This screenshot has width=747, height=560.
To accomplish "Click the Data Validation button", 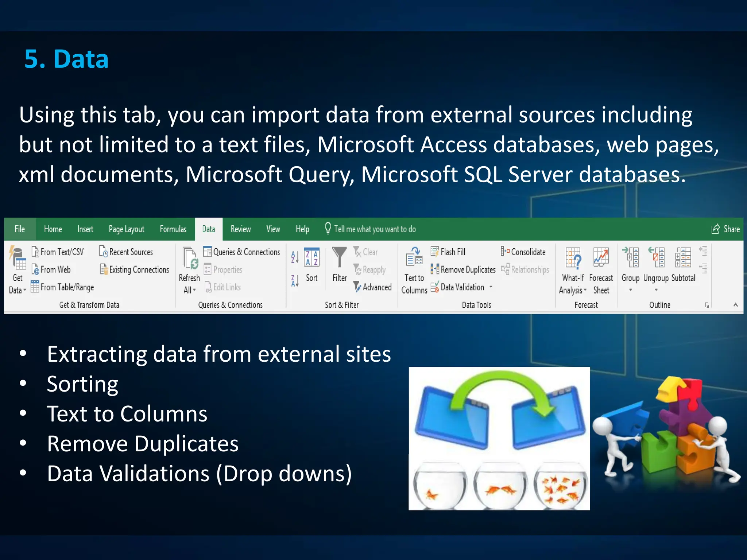I will [457, 287].
